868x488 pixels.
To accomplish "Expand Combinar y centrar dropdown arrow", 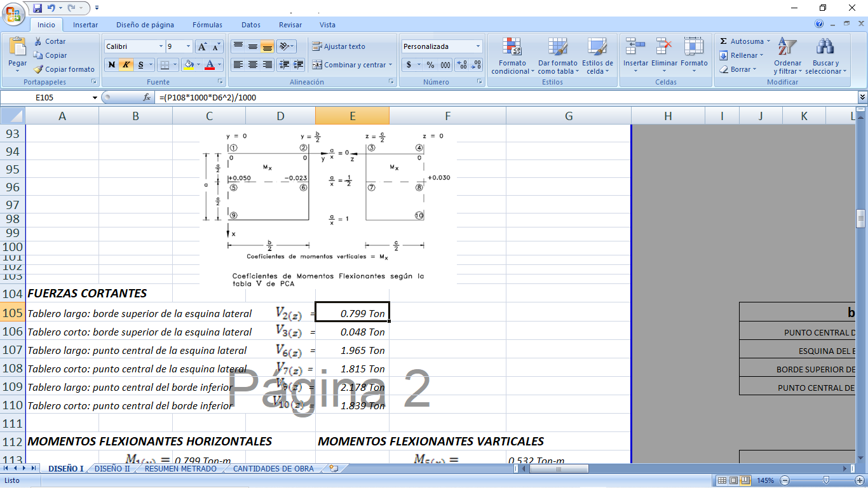I will pos(390,65).
